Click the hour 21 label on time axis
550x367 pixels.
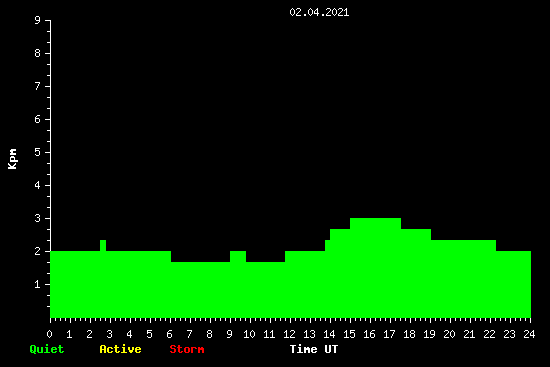(x=469, y=334)
